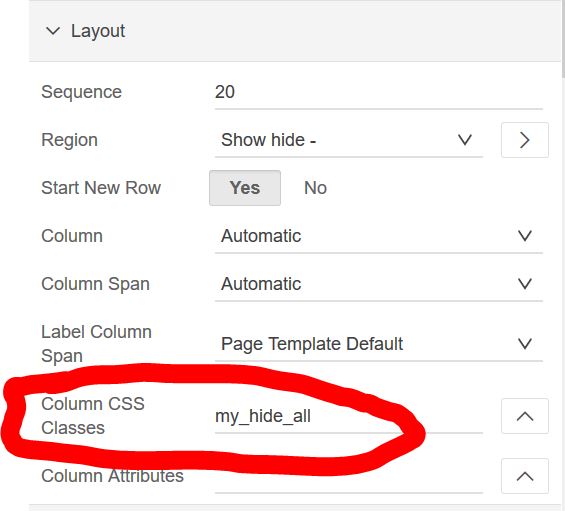Click the Sequence field containing 20
Image resolution: width=565 pixels, height=511 pixels.
click(x=379, y=92)
